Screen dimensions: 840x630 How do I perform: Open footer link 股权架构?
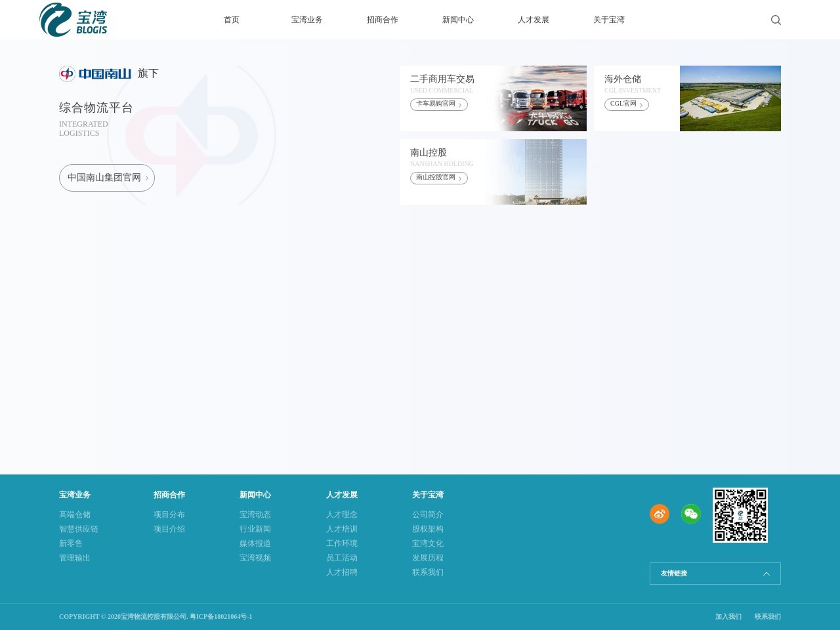coord(428,529)
